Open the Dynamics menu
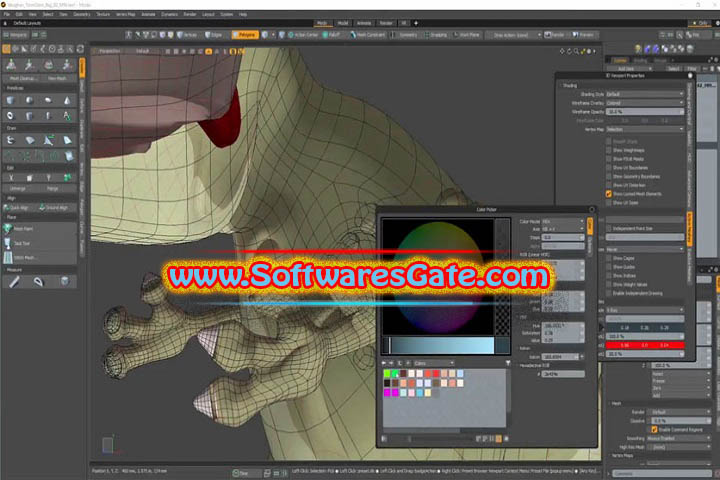Image resolution: width=720 pixels, height=480 pixels. 169,14
